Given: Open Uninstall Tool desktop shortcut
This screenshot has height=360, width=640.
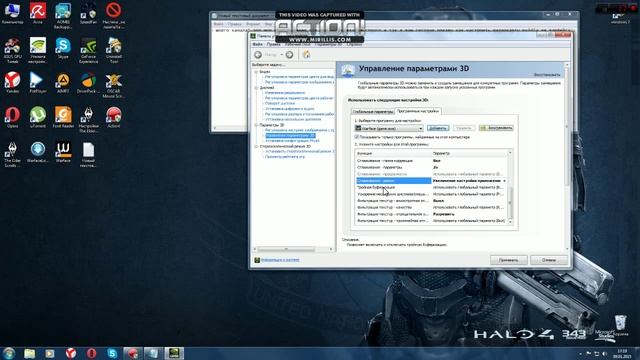Looking at the screenshot, I should 113,51.
